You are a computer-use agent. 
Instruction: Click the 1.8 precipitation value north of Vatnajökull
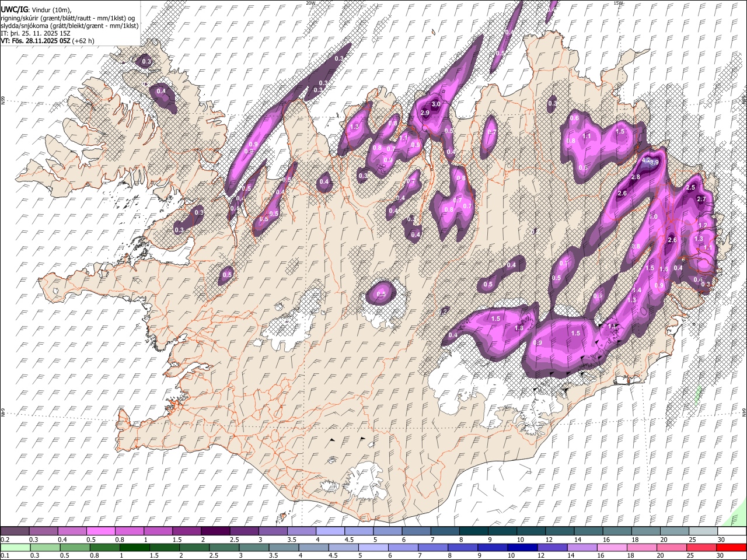tap(519, 328)
